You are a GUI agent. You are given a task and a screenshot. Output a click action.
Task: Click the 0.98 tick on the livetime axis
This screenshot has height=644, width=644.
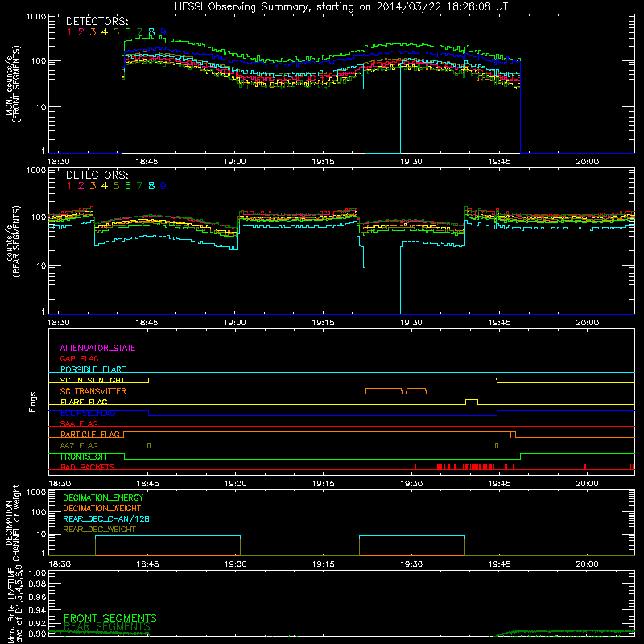[x=37, y=584]
